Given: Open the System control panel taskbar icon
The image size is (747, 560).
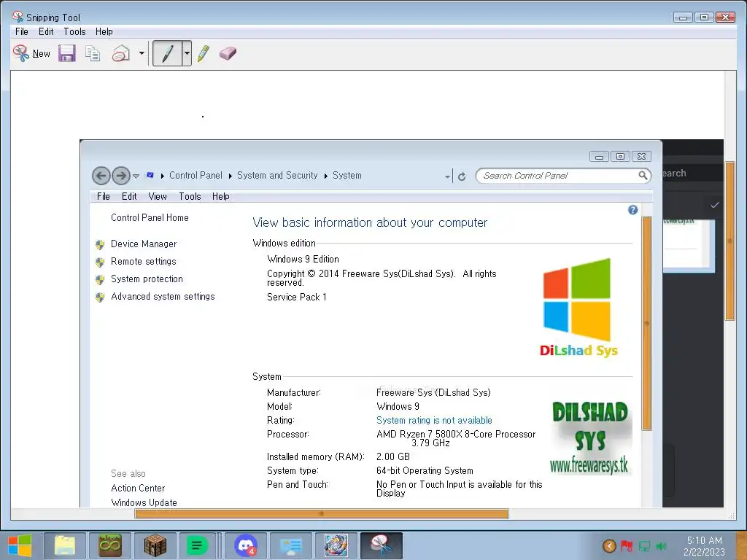Looking at the screenshot, I should [290, 545].
